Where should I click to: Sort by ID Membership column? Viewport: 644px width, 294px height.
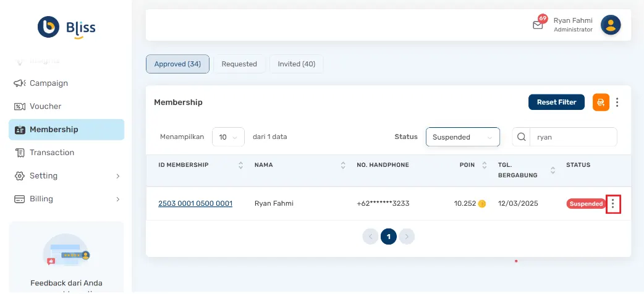click(240, 166)
